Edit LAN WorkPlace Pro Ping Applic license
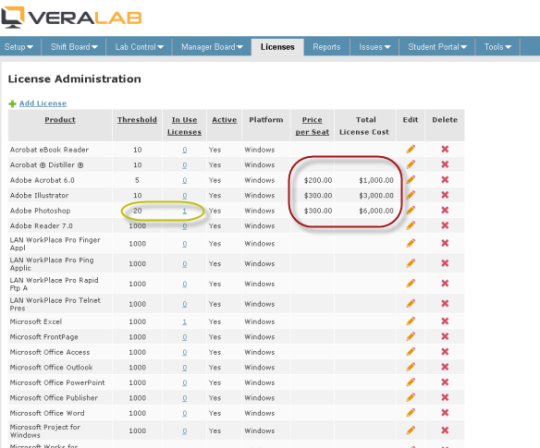 click(411, 263)
